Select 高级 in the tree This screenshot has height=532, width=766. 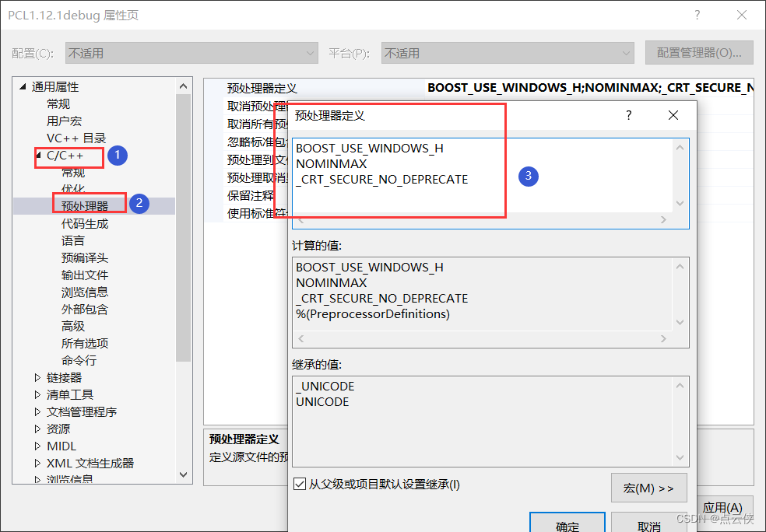(73, 326)
